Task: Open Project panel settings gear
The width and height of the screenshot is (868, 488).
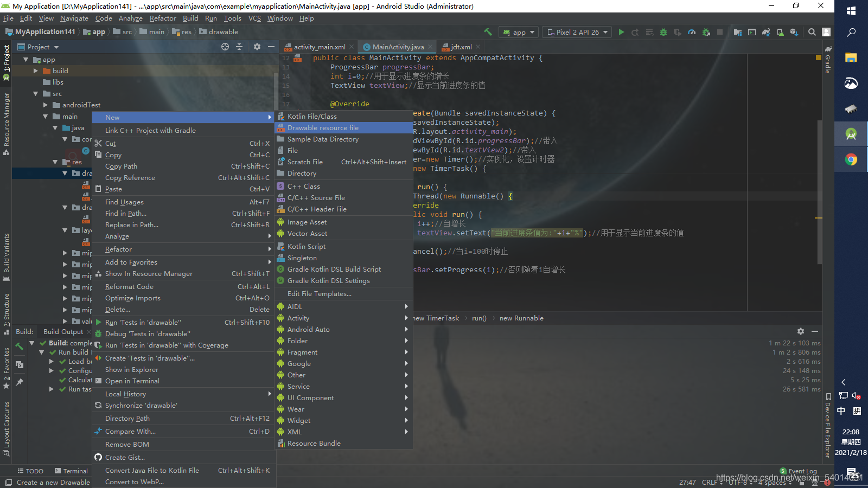Action: (257, 47)
